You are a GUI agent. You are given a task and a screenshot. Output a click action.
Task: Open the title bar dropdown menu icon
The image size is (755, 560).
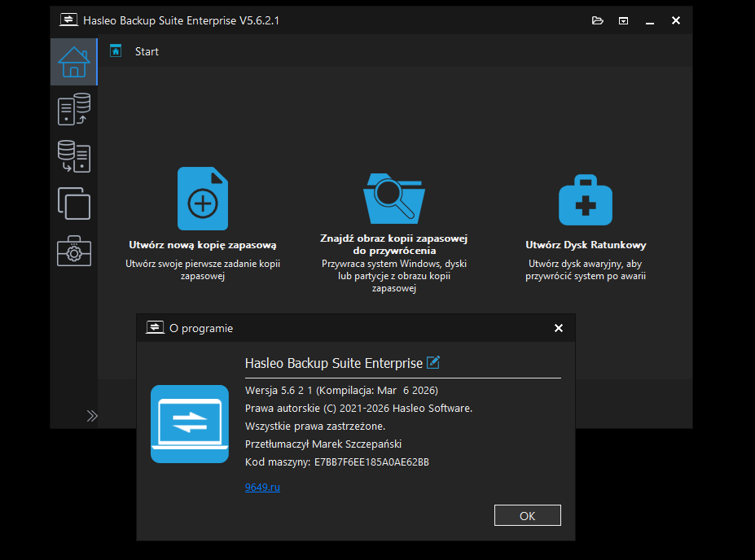(x=624, y=20)
